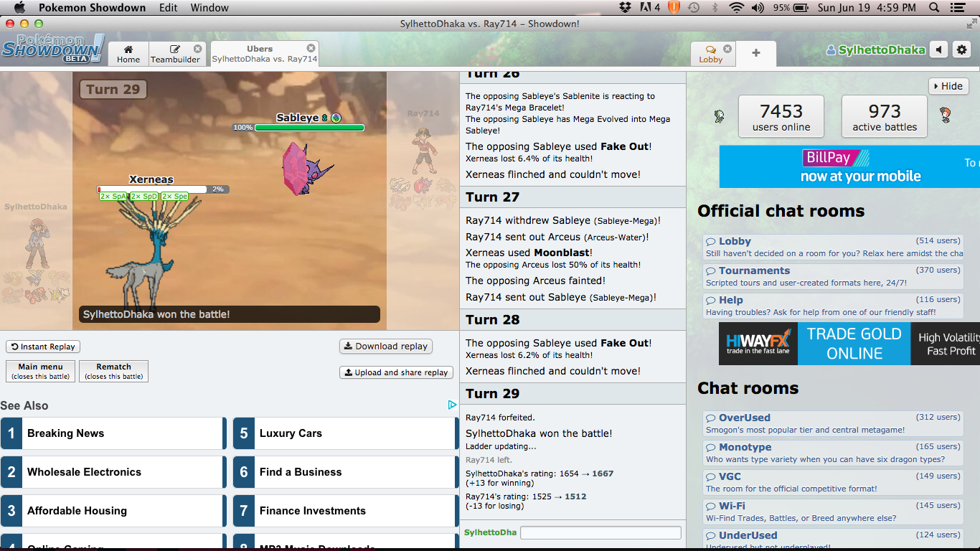Click the battery status indicator
This screenshot has height=551, width=980.
[x=790, y=8]
